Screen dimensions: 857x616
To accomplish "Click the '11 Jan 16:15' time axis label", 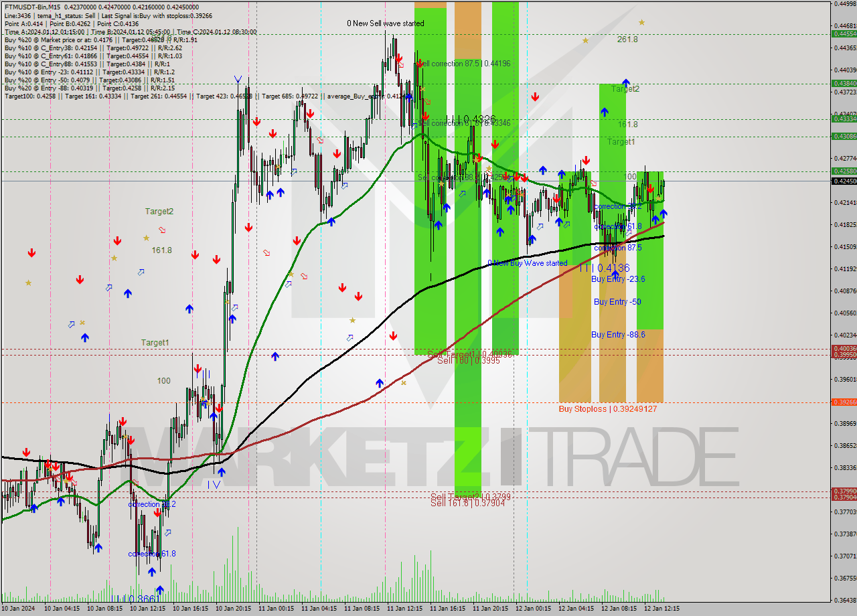I will click(447, 609).
